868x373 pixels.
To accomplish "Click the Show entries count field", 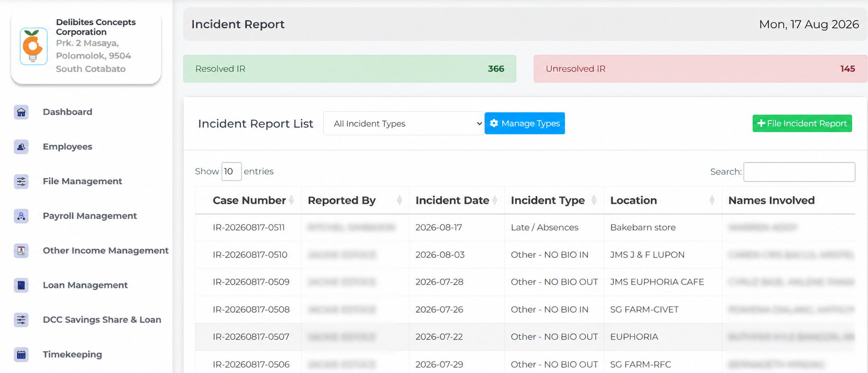I will click(x=231, y=172).
